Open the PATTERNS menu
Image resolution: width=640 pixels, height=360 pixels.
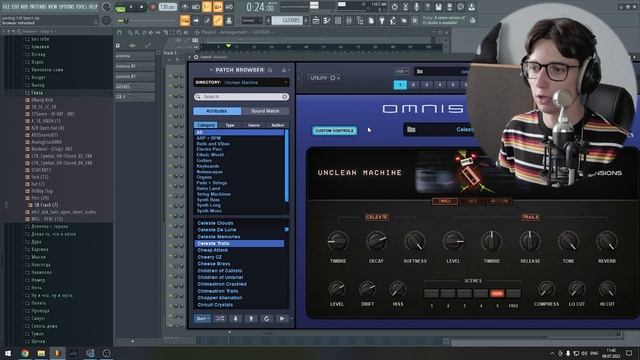pos(39,7)
